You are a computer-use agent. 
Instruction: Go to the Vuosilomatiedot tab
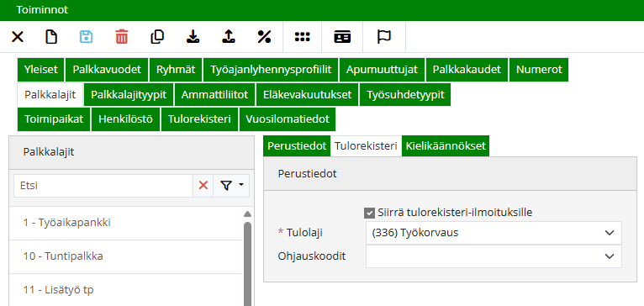click(288, 119)
